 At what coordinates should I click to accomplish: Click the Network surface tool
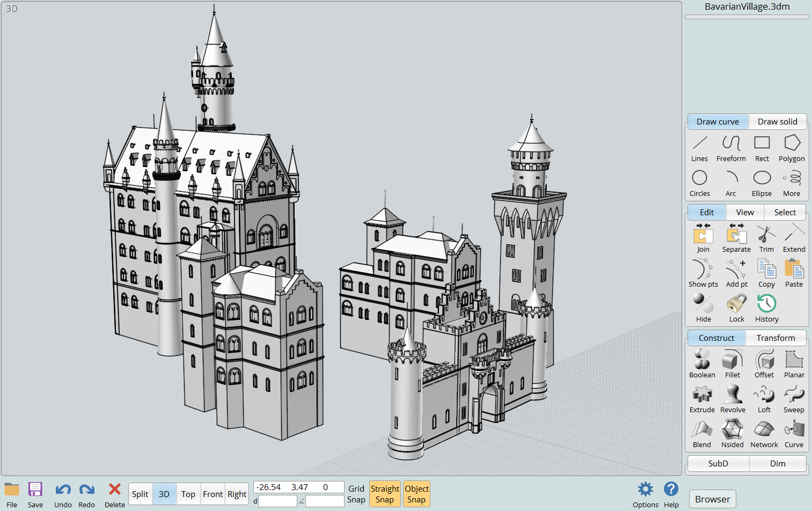[x=764, y=434]
